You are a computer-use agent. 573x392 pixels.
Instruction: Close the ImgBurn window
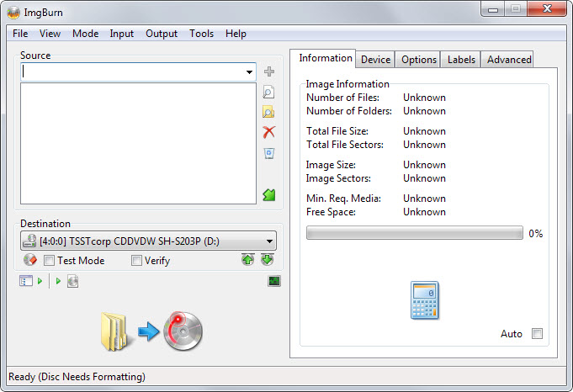pyautogui.click(x=547, y=8)
